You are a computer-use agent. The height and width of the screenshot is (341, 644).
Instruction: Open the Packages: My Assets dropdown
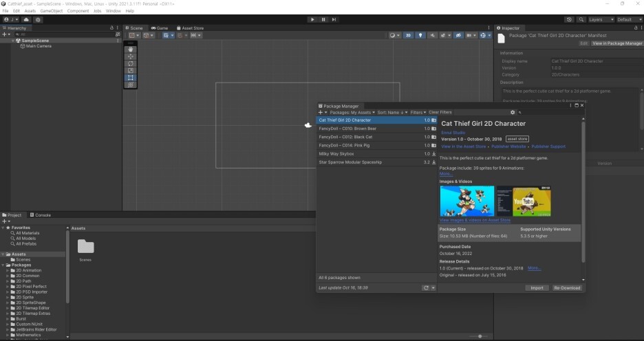352,113
